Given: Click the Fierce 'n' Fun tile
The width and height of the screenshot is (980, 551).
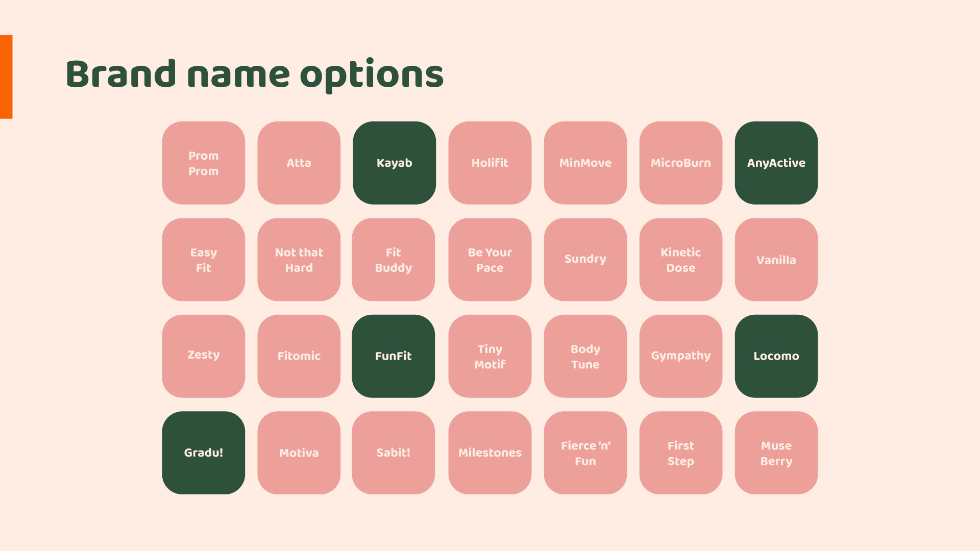Looking at the screenshot, I should click(585, 453).
